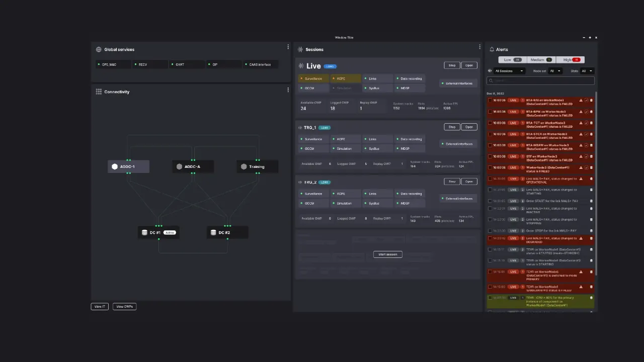The width and height of the screenshot is (644, 362).
Task: Delete the RTA-RAI failed alert
Action: tap(591, 101)
